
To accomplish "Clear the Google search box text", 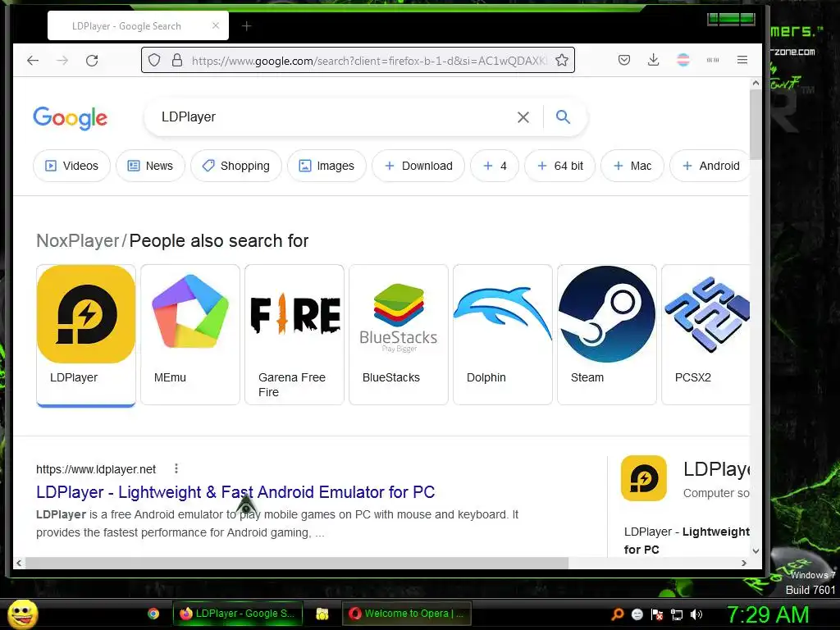I will pos(523,117).
